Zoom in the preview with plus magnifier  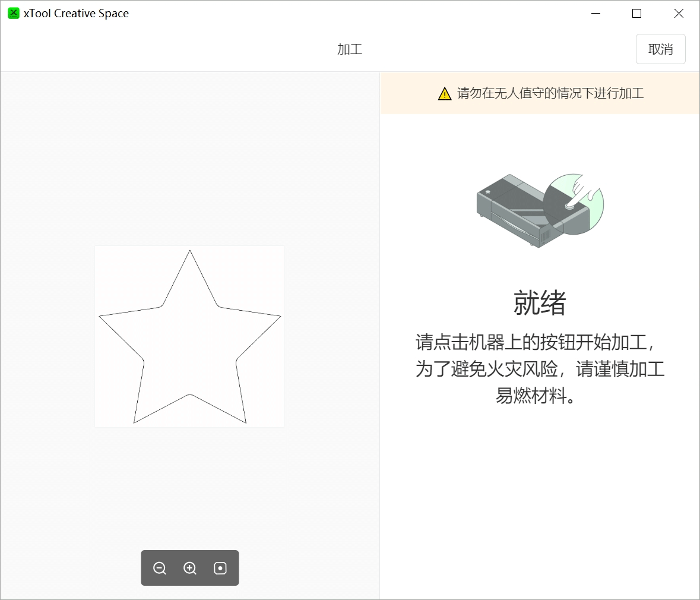coord(190,568)
